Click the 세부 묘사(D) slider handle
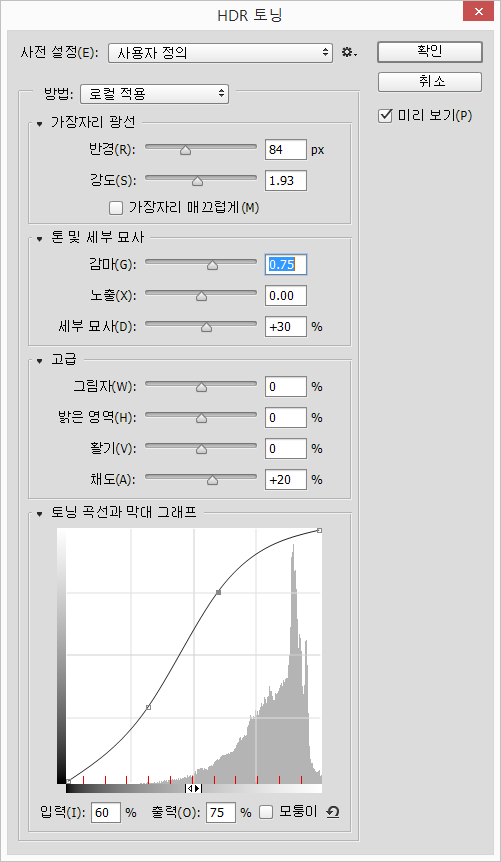This screenshot has height=862, width=501. pyautogui.click(x=206, y=327)
